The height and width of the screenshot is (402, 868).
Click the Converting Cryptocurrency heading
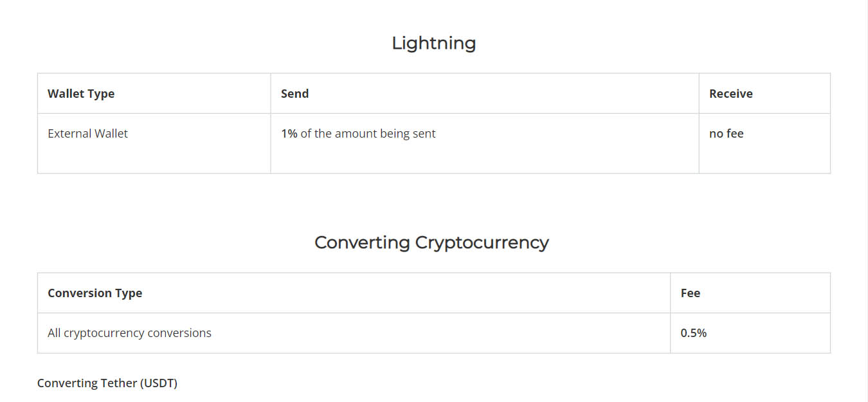coord(431,243)
